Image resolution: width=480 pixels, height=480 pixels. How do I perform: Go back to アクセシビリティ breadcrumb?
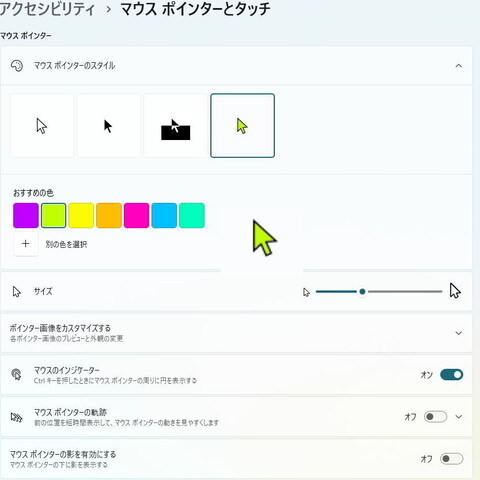click(47, 9)
